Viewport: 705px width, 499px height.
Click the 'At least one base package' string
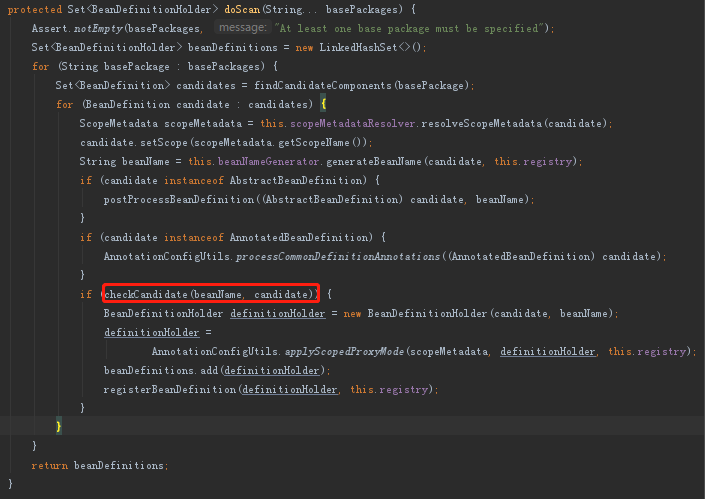[x=409, y=28]
